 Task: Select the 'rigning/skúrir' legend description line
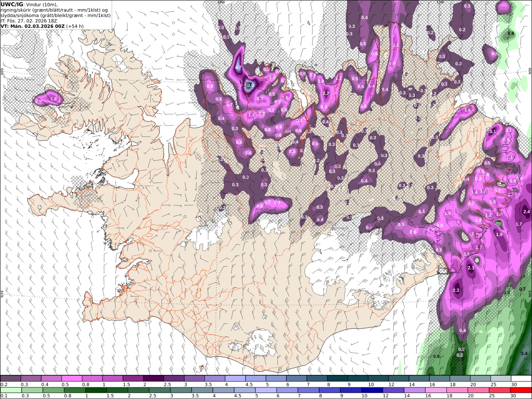pyautogui.click(x=54, y=10)
